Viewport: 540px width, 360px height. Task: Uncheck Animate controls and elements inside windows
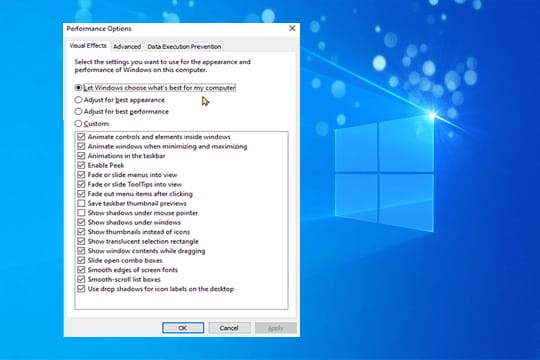(81, 137)
